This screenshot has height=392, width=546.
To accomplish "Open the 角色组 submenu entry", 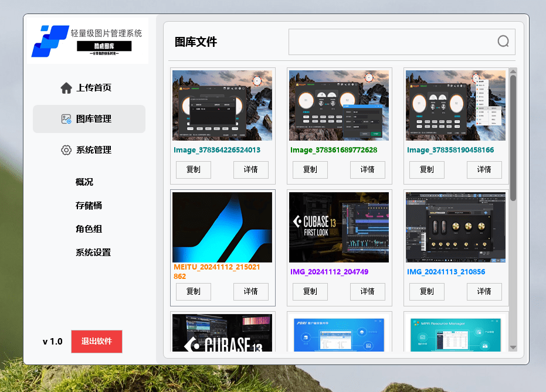I will pyautogui.click(x=89, y=229).
